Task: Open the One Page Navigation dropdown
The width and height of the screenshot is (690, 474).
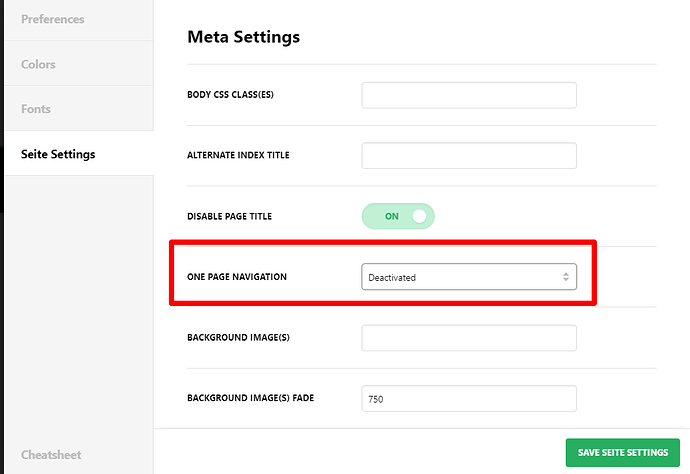Action: click(x=469, y=277)
